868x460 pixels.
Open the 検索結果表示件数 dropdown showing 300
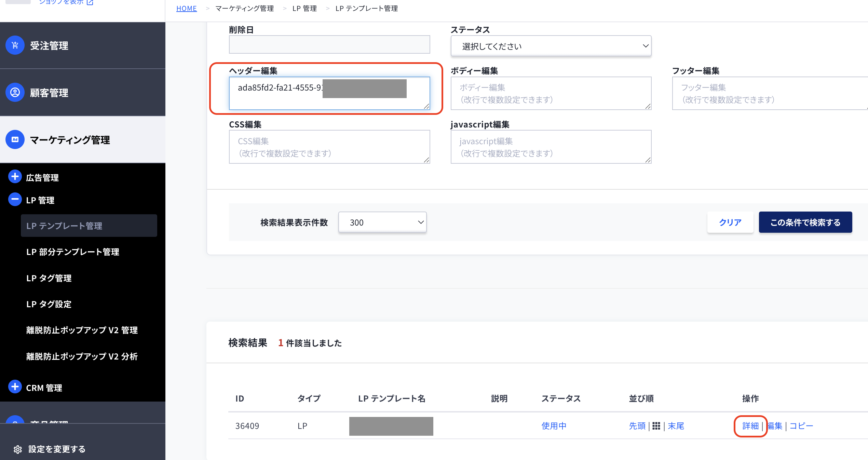(382, 222)
